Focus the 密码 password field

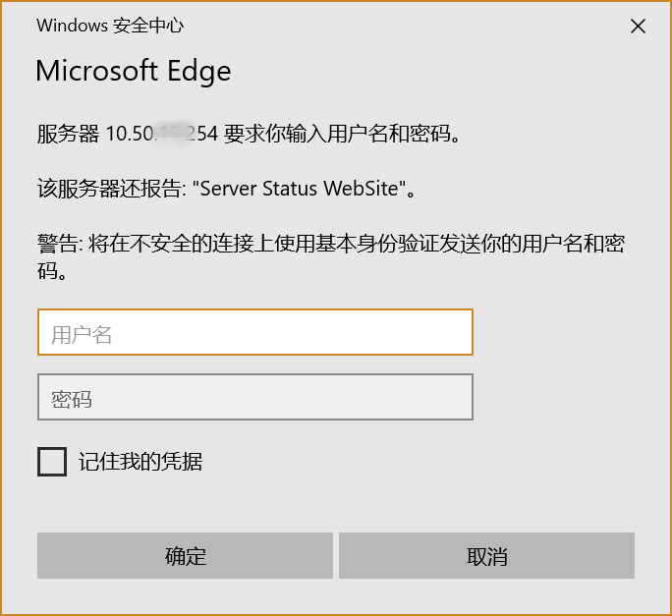[255, 398]
